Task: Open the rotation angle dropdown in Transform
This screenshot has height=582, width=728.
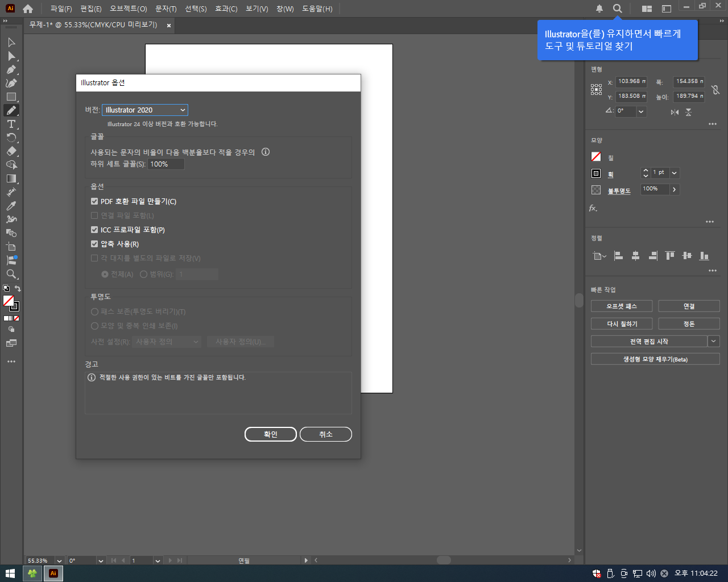Action: [x=641, y=111]
